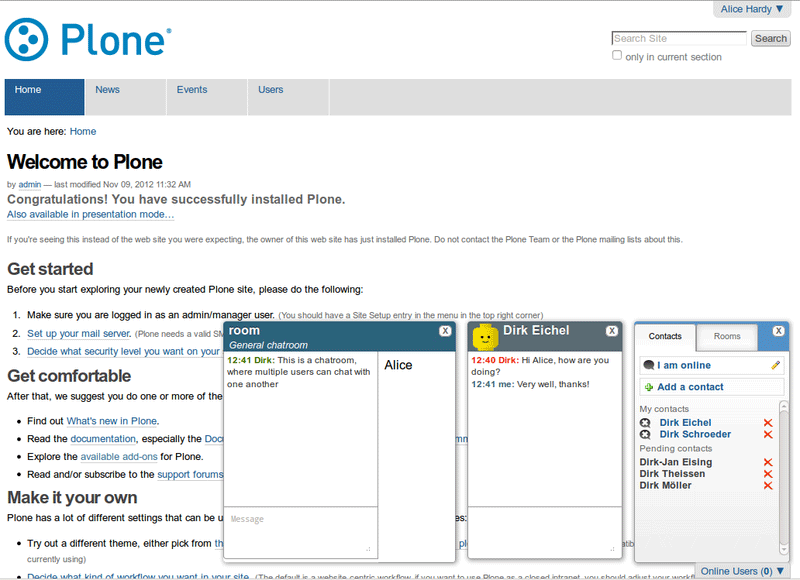
Task: Click the 'Pending contacts' section label
Action: [x=676, y=449]
